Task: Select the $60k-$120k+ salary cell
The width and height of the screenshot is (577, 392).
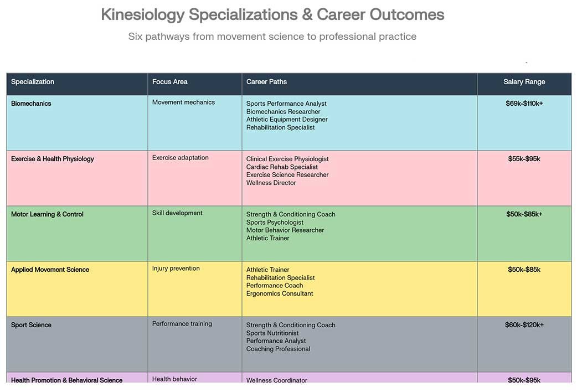Action: pyautogui.click(x=524, y=325)
